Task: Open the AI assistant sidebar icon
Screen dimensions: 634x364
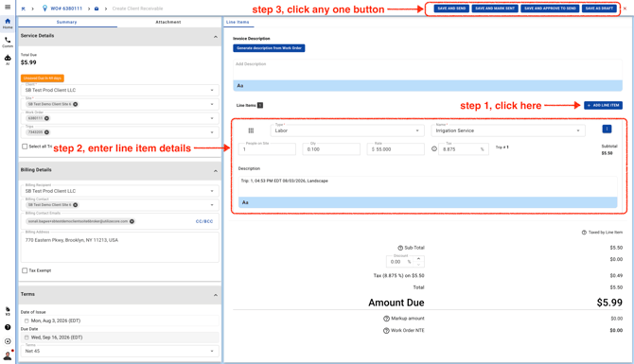Action: pyautogui.click(x=8, y=60)
